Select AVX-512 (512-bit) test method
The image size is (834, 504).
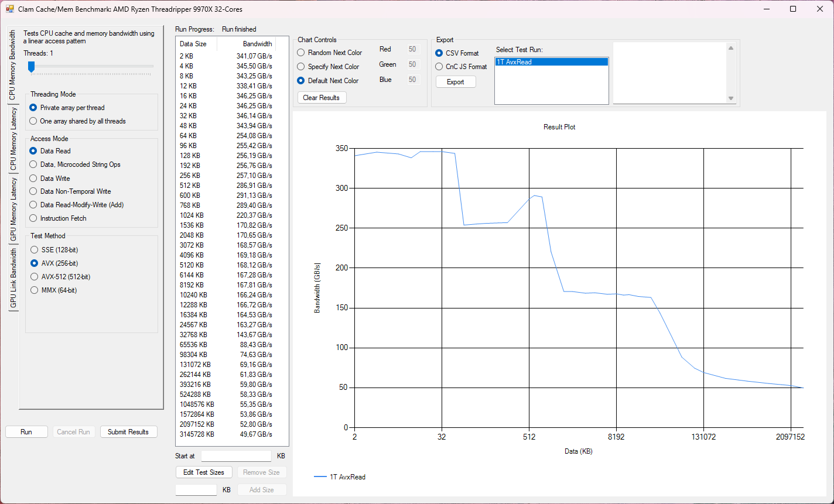60,277
